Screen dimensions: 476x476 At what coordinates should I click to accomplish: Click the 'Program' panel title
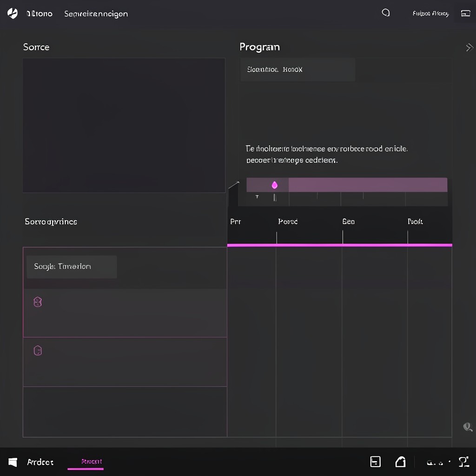pyautogui.click(x=259, y=47)
